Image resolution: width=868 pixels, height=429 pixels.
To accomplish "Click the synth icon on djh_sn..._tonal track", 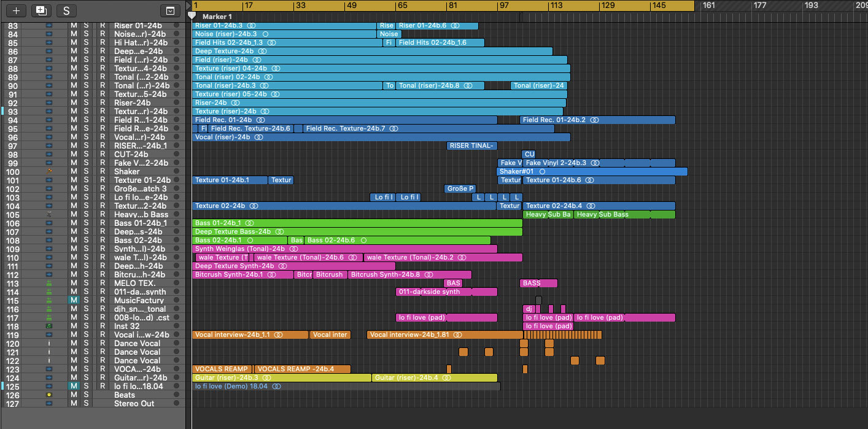I will [x=49, y=309].
